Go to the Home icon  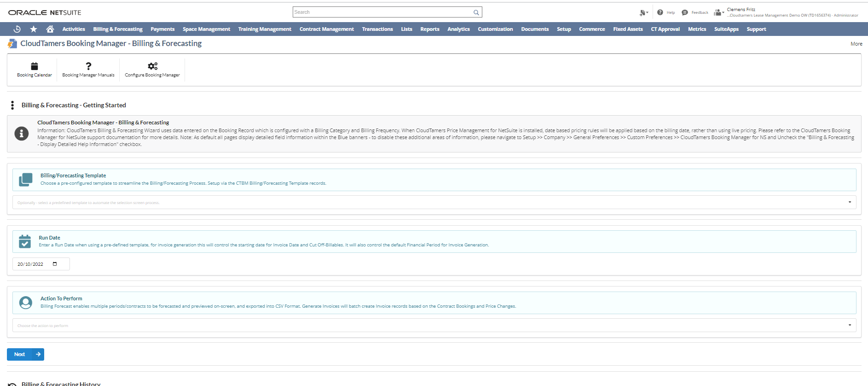[x=50, y=29]
